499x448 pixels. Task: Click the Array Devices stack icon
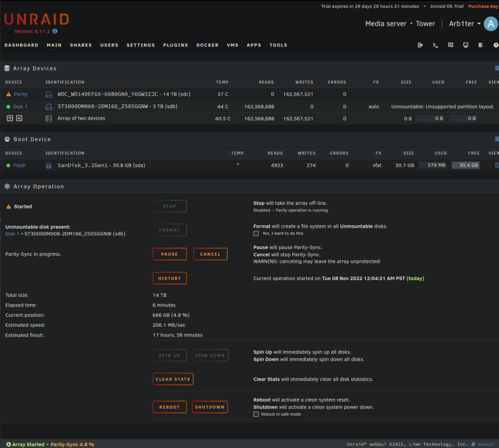pos(7,68)
